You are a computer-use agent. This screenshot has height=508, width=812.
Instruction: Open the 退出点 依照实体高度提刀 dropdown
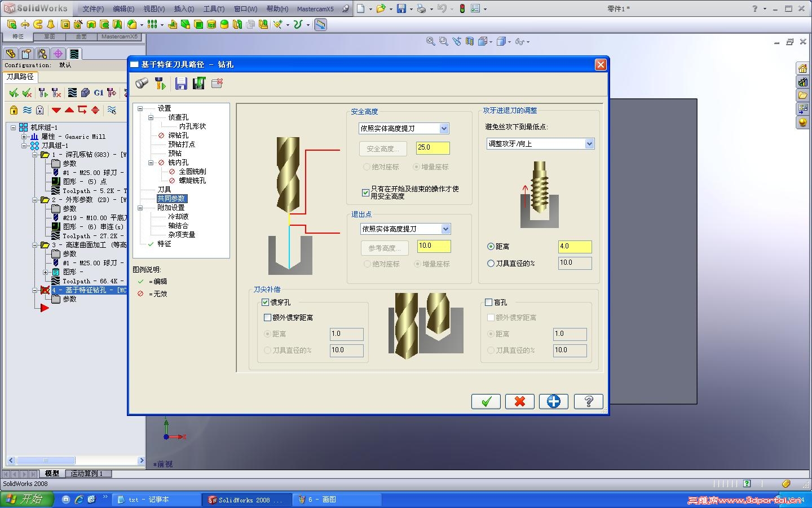point(445,229)
